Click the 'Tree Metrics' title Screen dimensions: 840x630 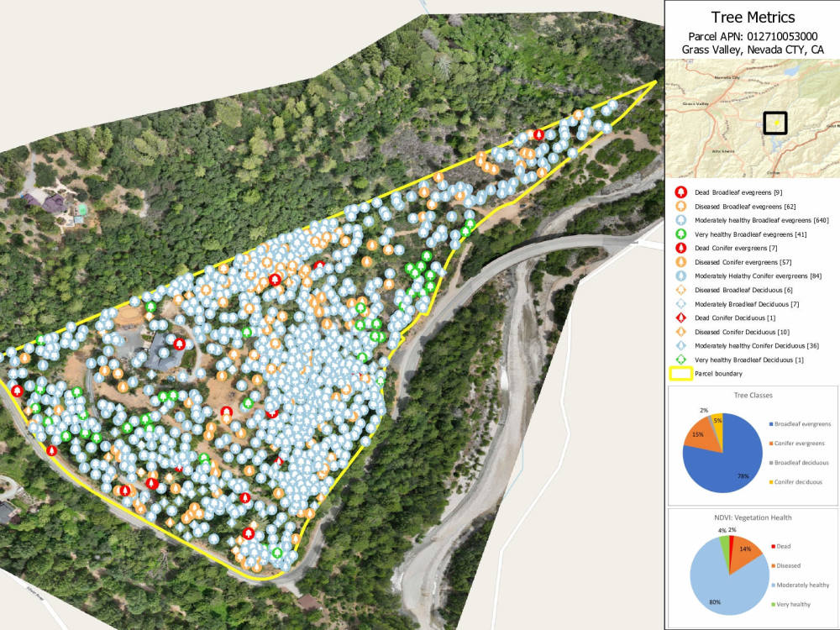pyautogui.click(x=753, y=17)
